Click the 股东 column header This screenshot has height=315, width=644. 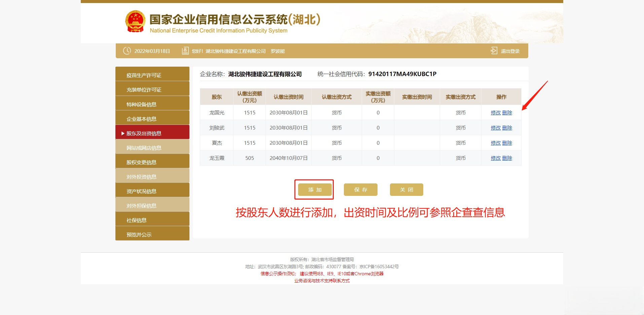click(x=217, y=97)
